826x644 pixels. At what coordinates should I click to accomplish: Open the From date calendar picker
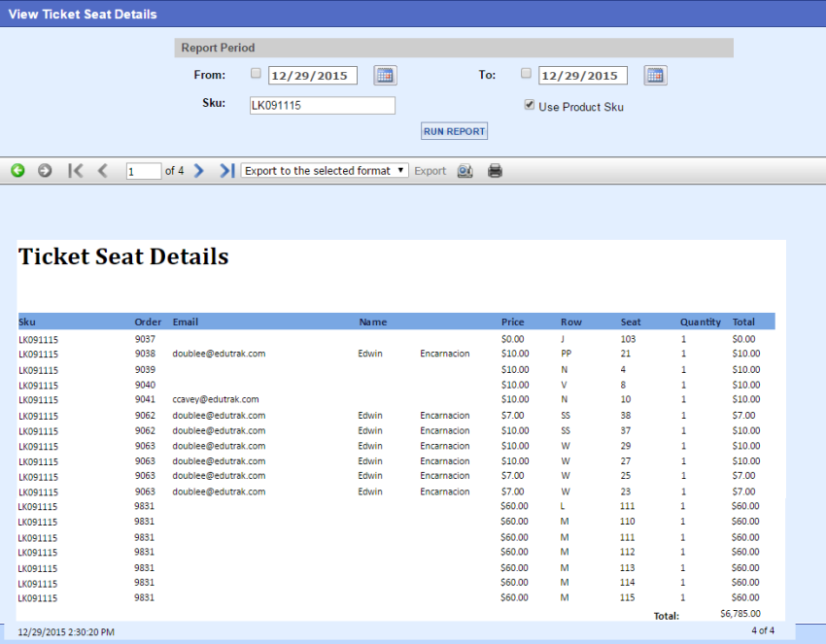pos(385,76)
